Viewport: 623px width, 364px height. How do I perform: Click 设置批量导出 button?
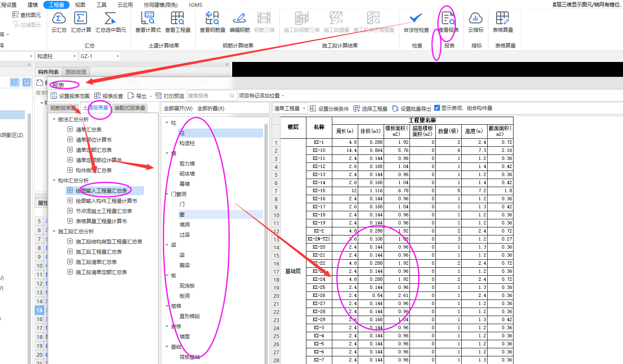(412, 109)
